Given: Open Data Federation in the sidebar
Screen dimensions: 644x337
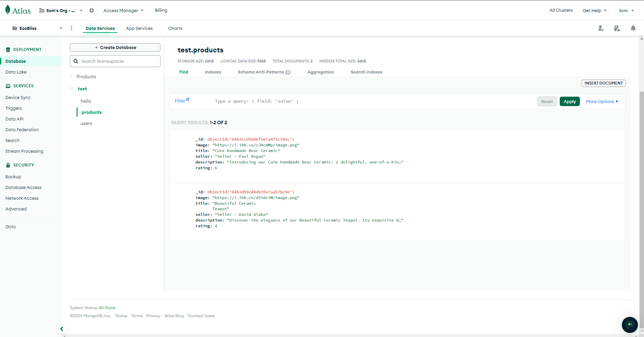Looking at the screenshot, I should [22, 130].
